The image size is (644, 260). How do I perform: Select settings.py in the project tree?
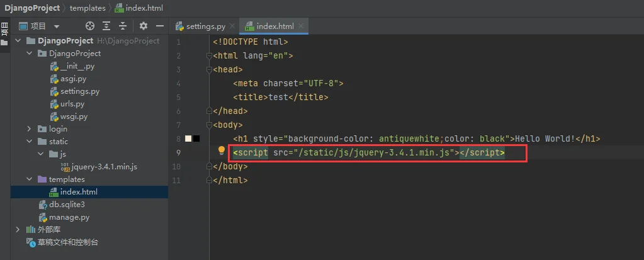(80, 91)
